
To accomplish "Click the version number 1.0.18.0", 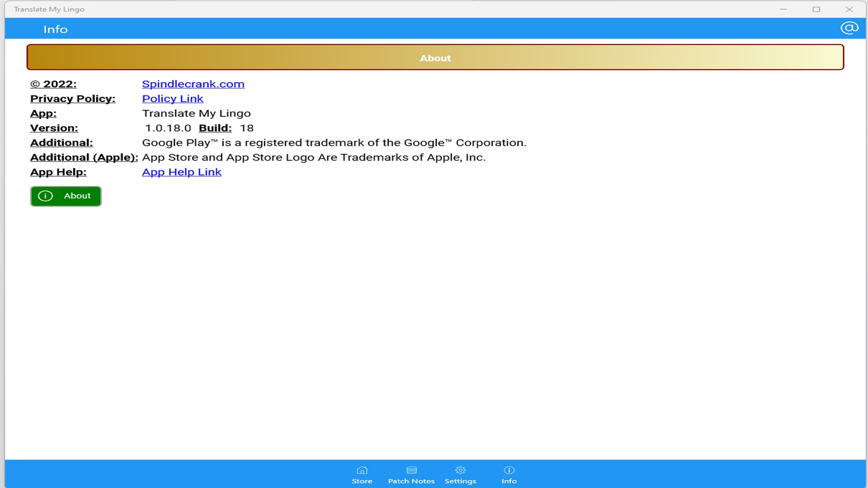I will click(x=168, y=128).
